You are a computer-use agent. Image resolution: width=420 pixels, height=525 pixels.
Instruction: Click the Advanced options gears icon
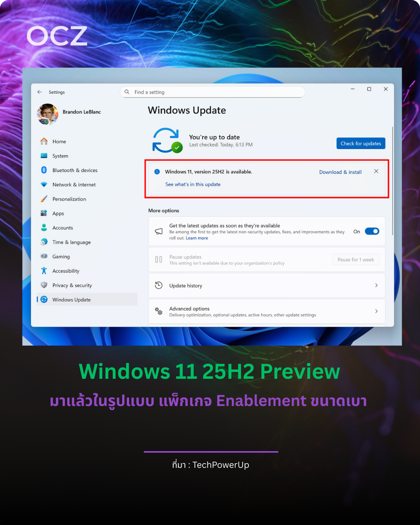click(159, 311)
